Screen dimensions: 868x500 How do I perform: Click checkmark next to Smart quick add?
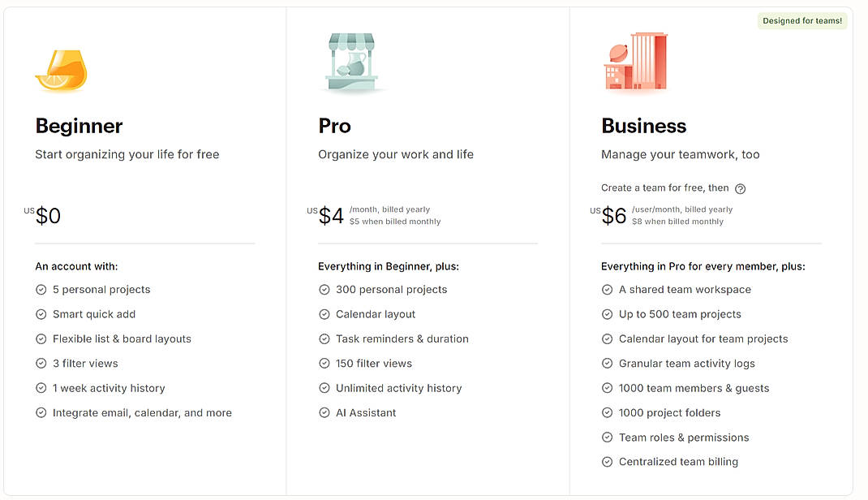pyautogui.click(x=41, y=314)
